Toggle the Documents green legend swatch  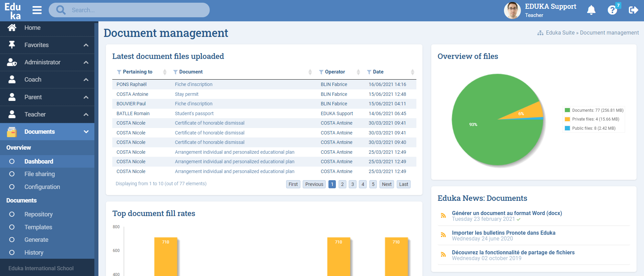[x=568, y=110]
